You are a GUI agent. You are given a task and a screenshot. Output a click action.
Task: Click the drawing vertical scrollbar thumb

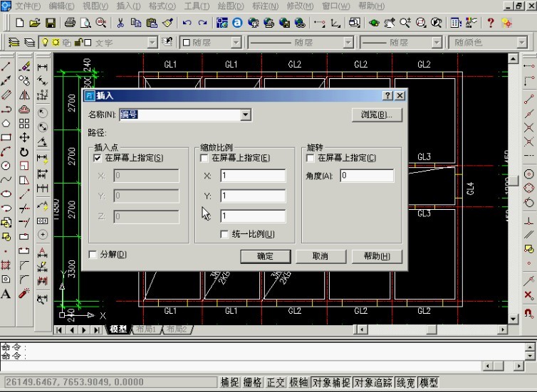pyautogui.click(x=513, y=180)
